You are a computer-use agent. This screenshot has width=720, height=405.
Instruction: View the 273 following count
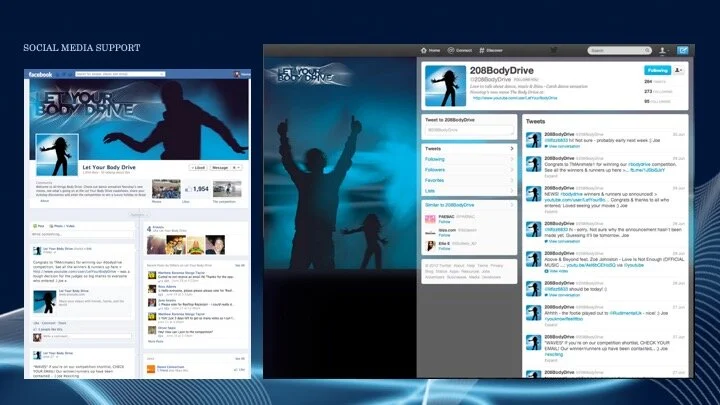(x=658, y=91)
